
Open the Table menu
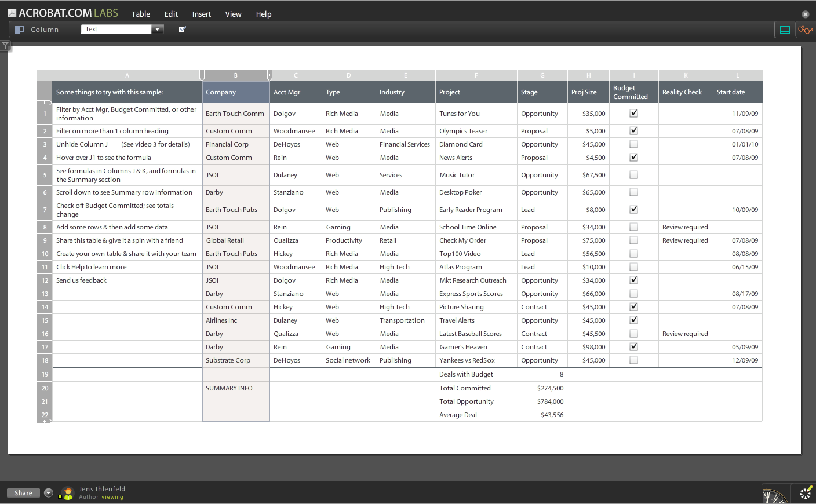tap(140, 14)
